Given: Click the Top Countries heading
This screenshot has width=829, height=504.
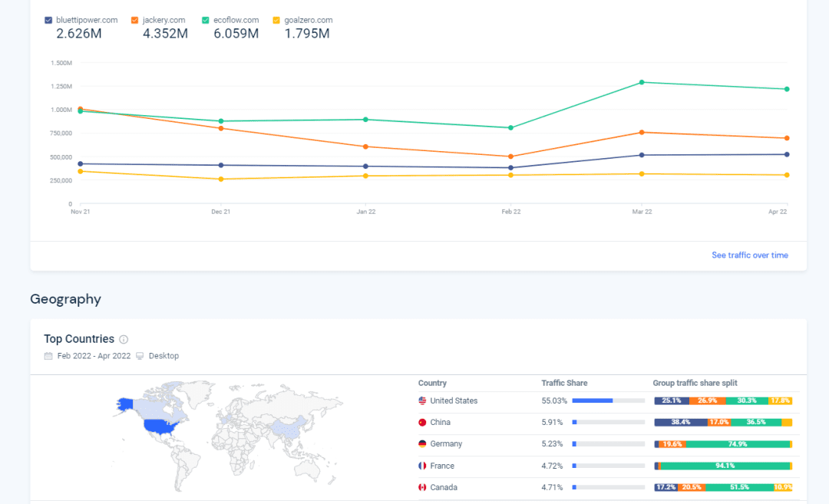Looking at the screenshot, I should [79, 339].
